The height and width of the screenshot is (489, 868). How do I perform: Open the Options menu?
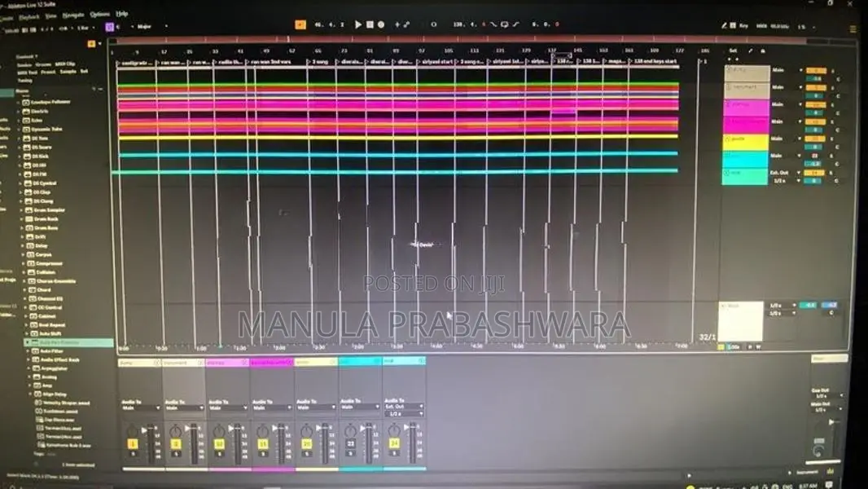coord(99,15)
